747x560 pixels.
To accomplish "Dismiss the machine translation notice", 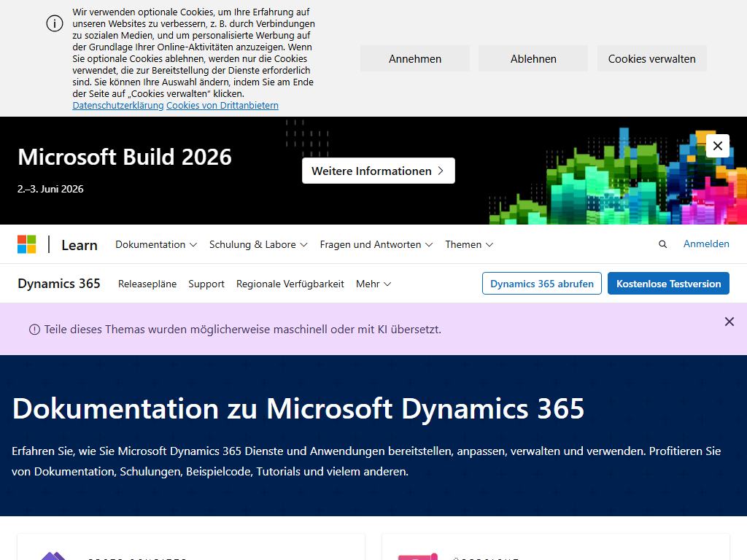I will (x=729, y=322).
